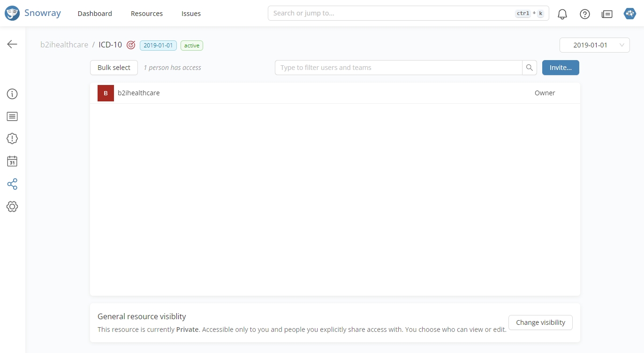Click the Change visibility button
644x353 pixels.
(x=540, y=322)
